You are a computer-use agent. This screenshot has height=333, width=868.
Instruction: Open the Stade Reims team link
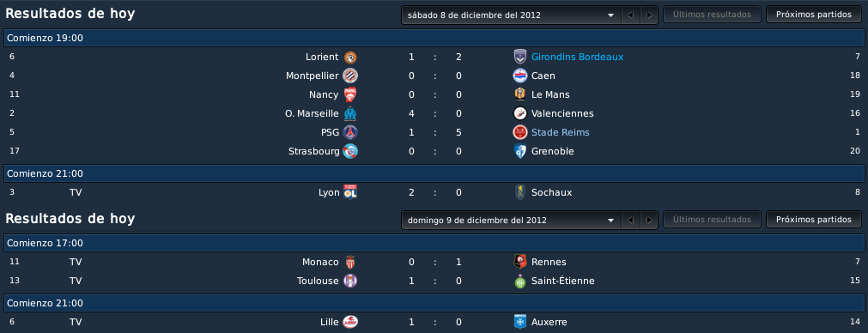click(561, 132)
